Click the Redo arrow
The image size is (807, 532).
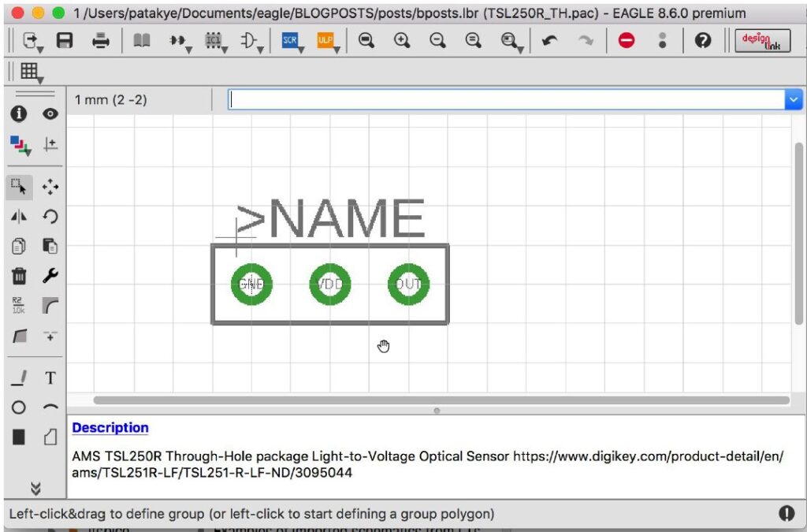coord(586,40)
